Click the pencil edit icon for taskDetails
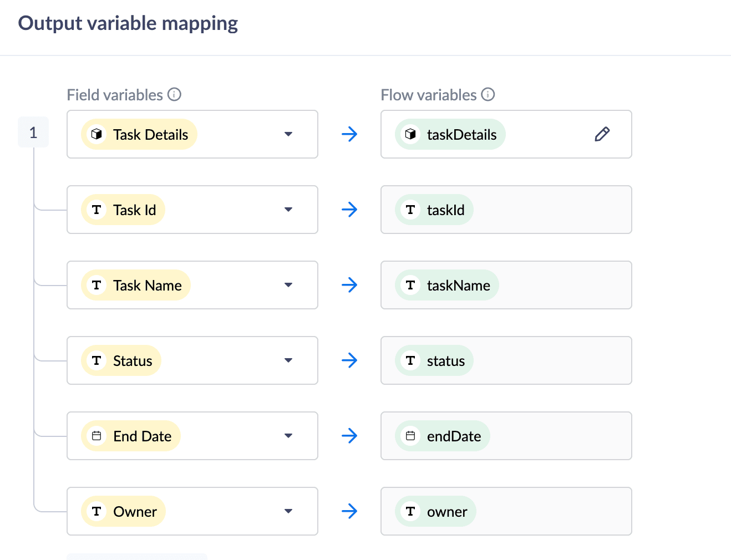Screen dimensions: 731x560 602,134
